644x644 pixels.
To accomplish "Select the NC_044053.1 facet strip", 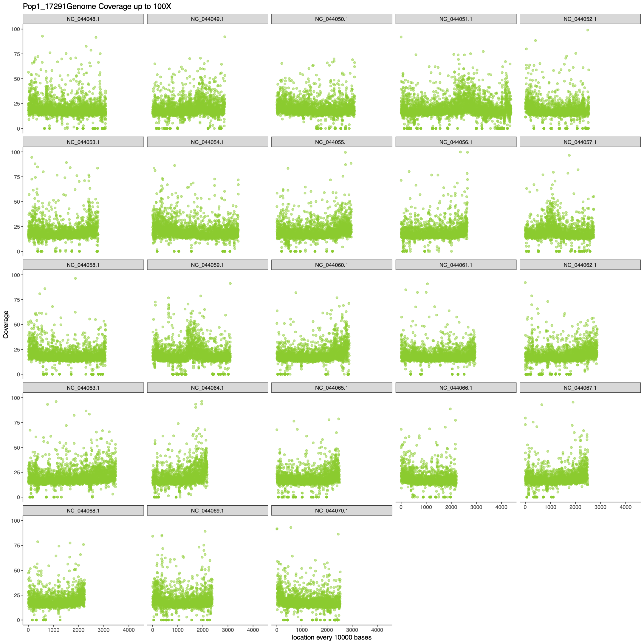I will pos(83,142).
